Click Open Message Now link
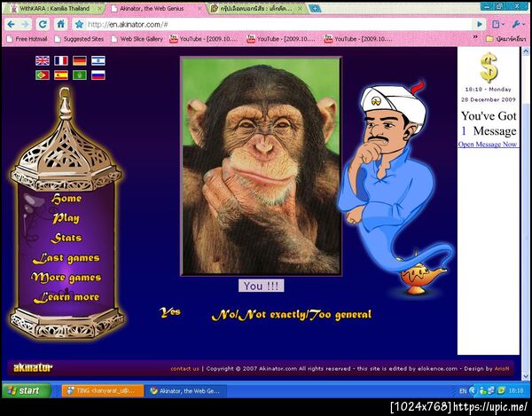532x416 pixels. 488,145
